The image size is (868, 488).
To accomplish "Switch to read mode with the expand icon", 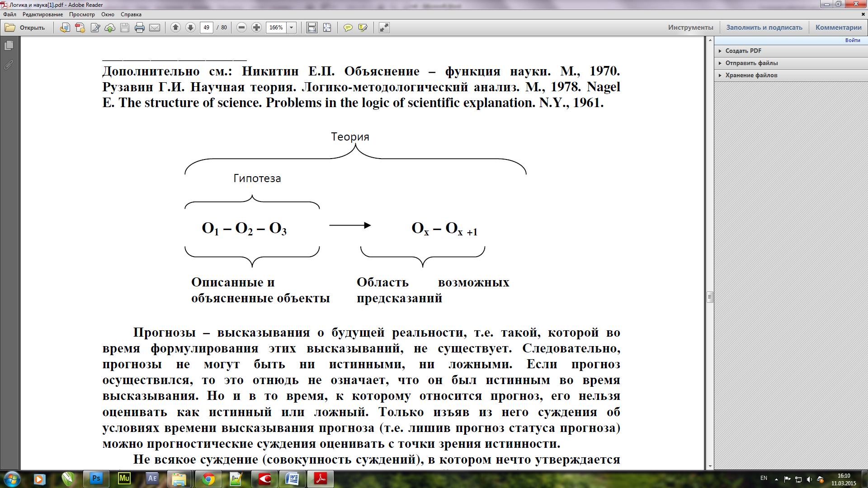I will [x=384, y=28].
